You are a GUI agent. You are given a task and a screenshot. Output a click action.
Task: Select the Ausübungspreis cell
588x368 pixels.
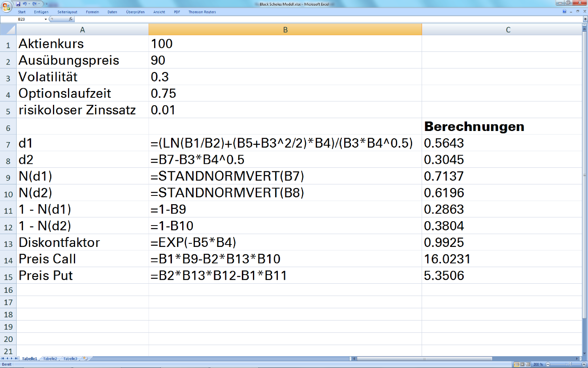[82, 60]
